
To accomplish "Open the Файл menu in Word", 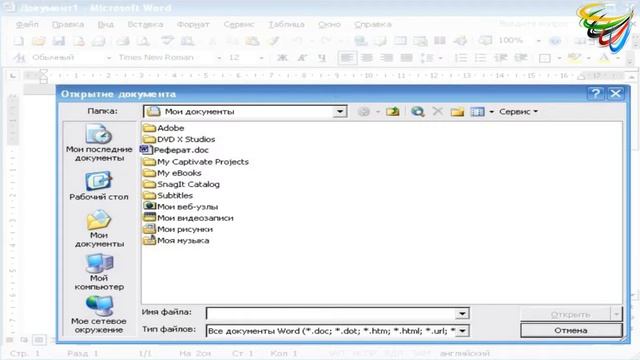I will [x=27, y=24].
